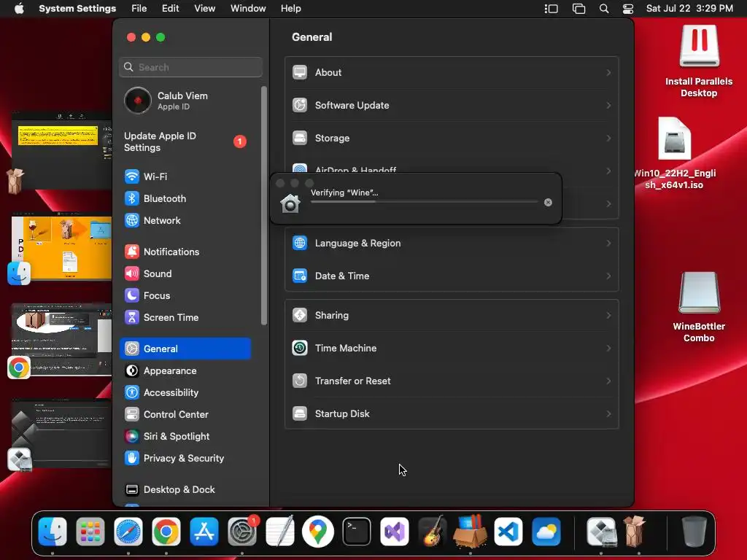Click the Transfer or Reset icon

click(300, 381)
